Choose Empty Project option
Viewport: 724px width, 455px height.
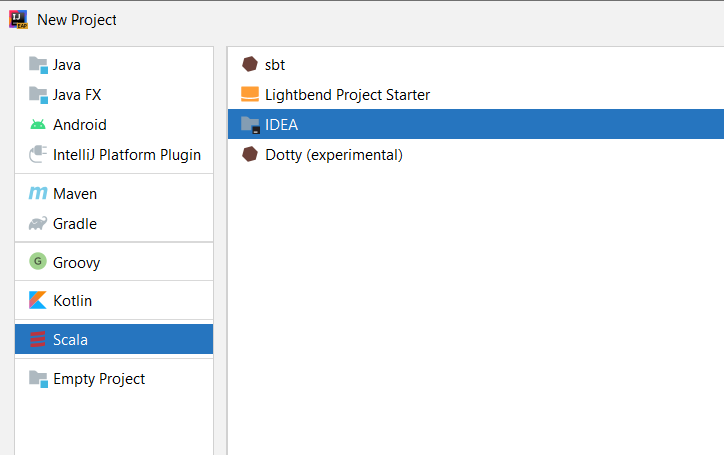(114, 379)
